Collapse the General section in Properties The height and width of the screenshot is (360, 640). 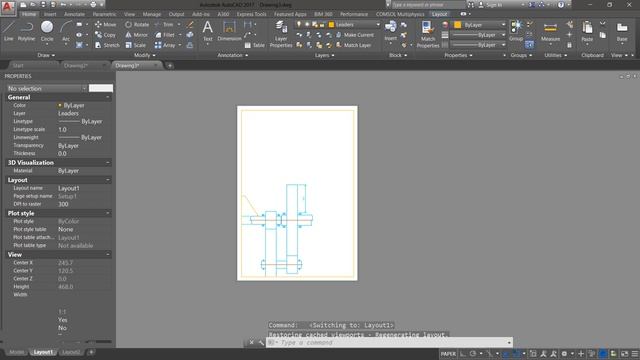point(108,97)
